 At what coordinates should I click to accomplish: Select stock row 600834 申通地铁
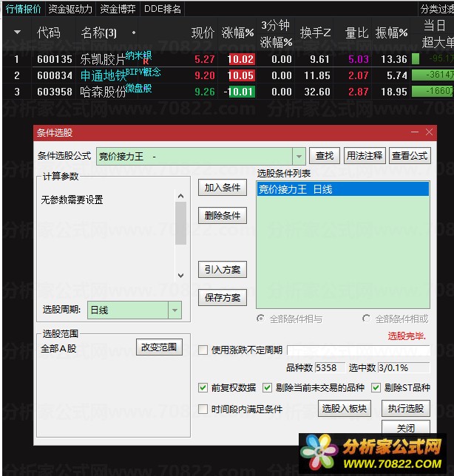pos(228,75)
